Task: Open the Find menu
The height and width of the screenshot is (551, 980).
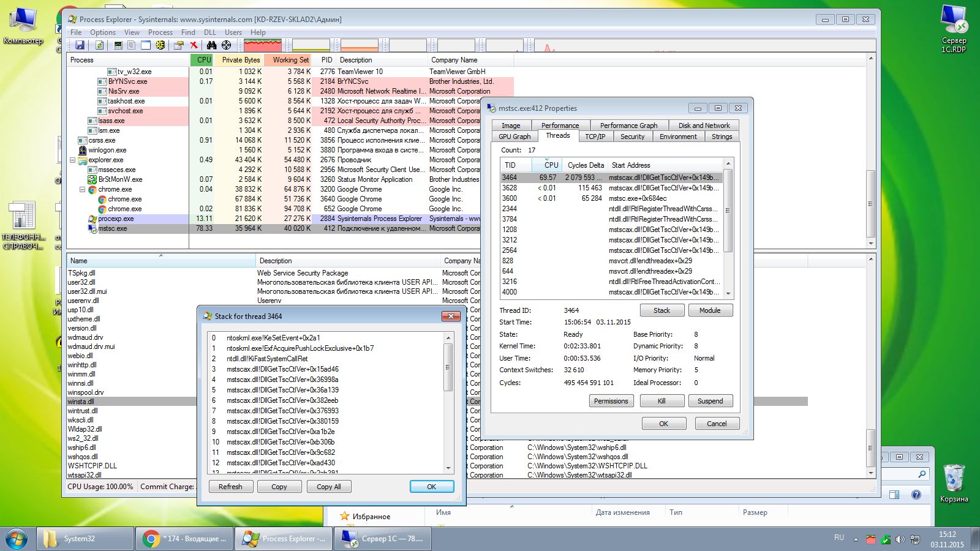Action: click(188, 32)
